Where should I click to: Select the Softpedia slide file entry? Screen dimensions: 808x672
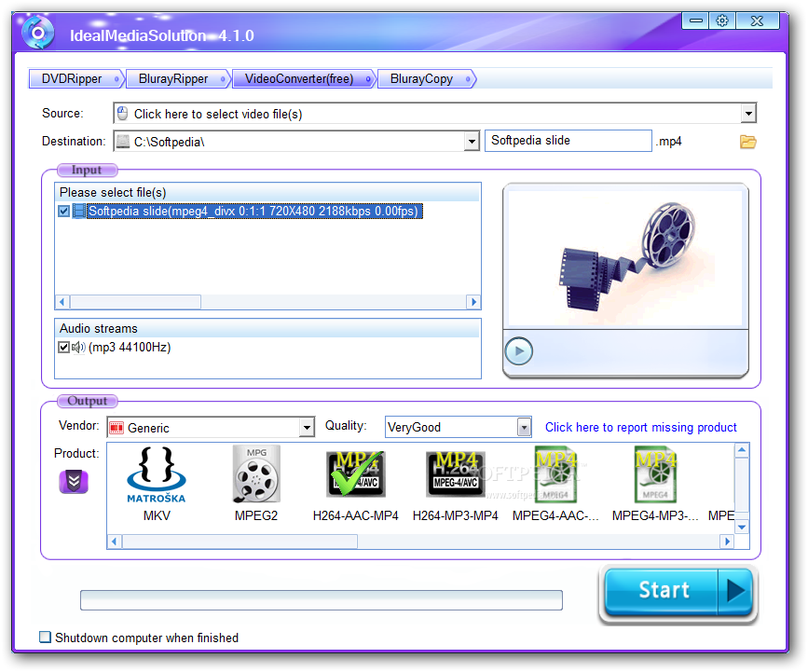coord(255,211)
